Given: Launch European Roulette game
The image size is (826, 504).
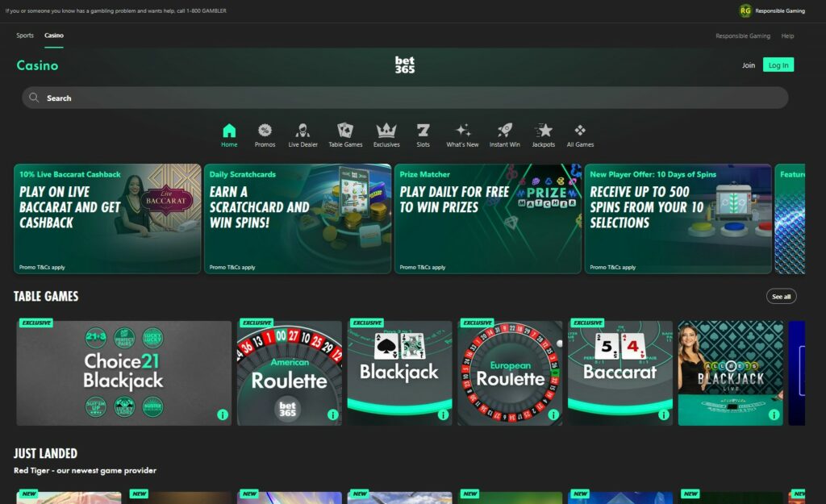Looking at the screenshot, I should (x=510, y=373).
